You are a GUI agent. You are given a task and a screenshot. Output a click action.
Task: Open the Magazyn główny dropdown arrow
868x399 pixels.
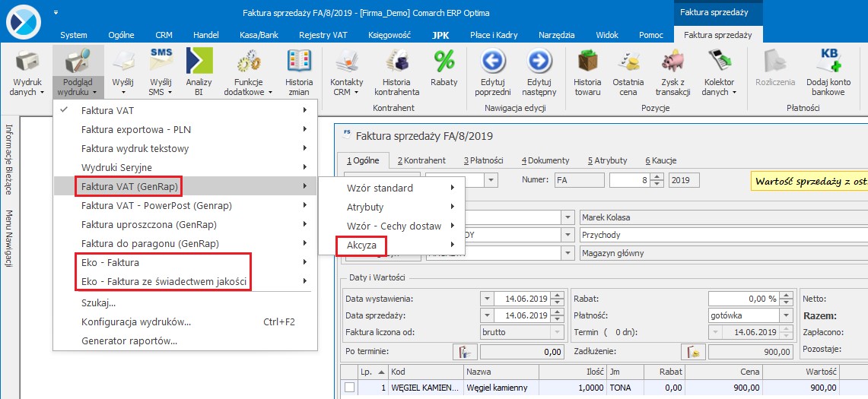[568, 253]
